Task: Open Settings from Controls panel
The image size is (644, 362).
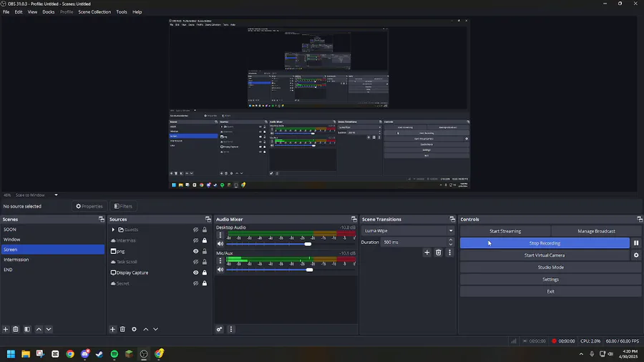Action: pyautogui.click(x=550, y=280)
